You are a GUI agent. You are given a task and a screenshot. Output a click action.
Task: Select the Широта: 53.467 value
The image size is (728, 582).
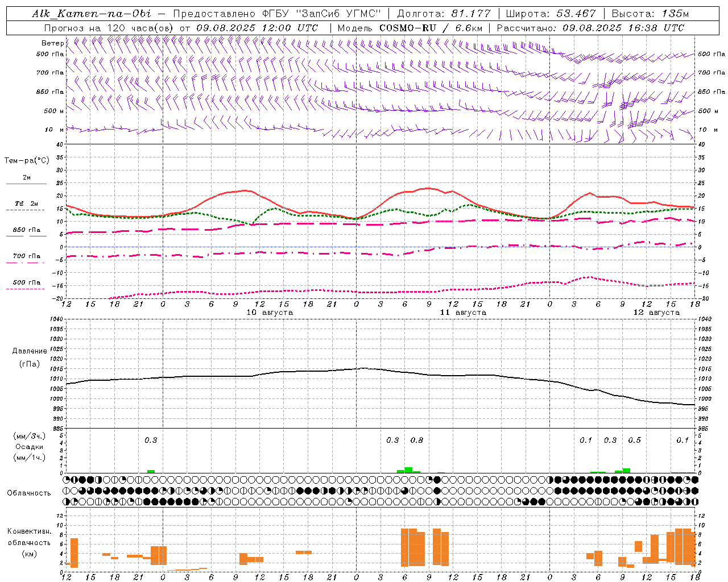[551, 14]
